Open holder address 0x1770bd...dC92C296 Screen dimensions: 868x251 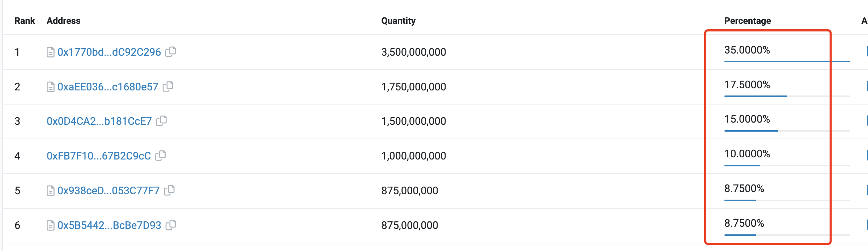click(x=109, y=52)
